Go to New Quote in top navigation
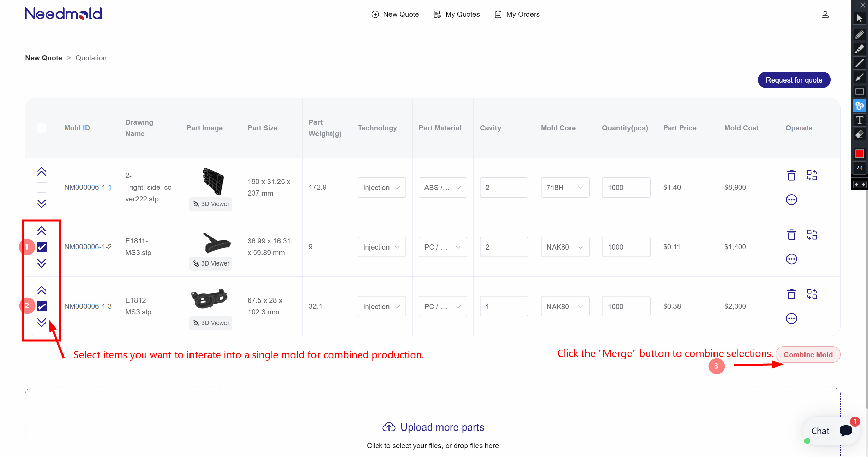The image size is (868, 457). (x=395, y=14)
